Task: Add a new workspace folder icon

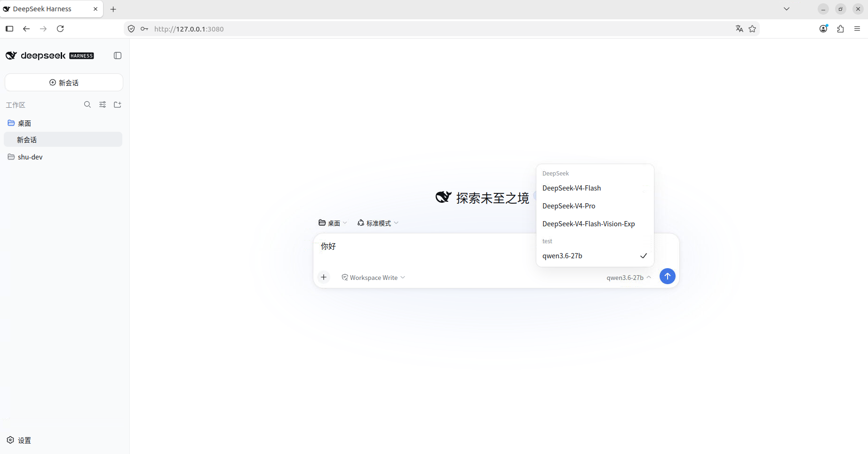Action: coord(118,104)
